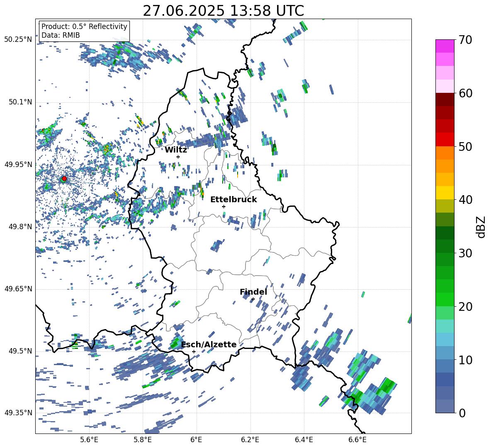Image resolution: width=491 pixels, height=448 pixels.
Task: Click the 5.6°E longitude label
Action: (89, 440)
